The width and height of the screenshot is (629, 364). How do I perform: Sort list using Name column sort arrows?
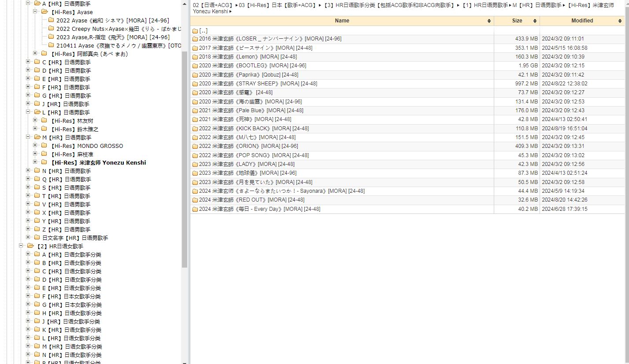point(489,21)
